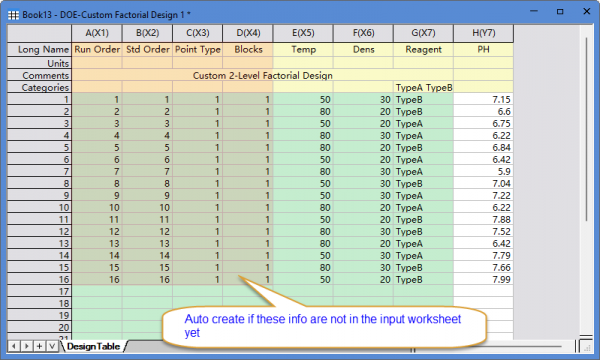Open sheet list with down arrow button
600x360 pixels.
[52, 346]
